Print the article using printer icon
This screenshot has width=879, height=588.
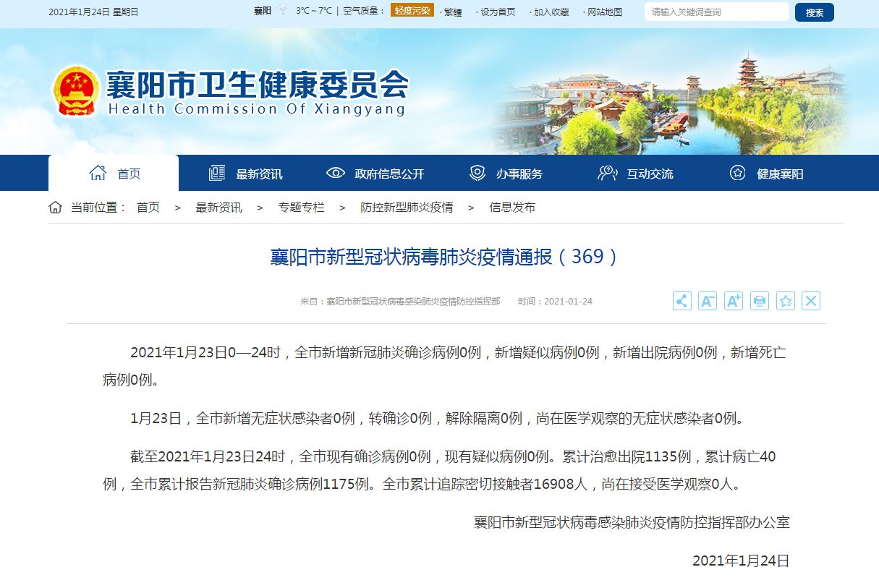pos(760,301)
